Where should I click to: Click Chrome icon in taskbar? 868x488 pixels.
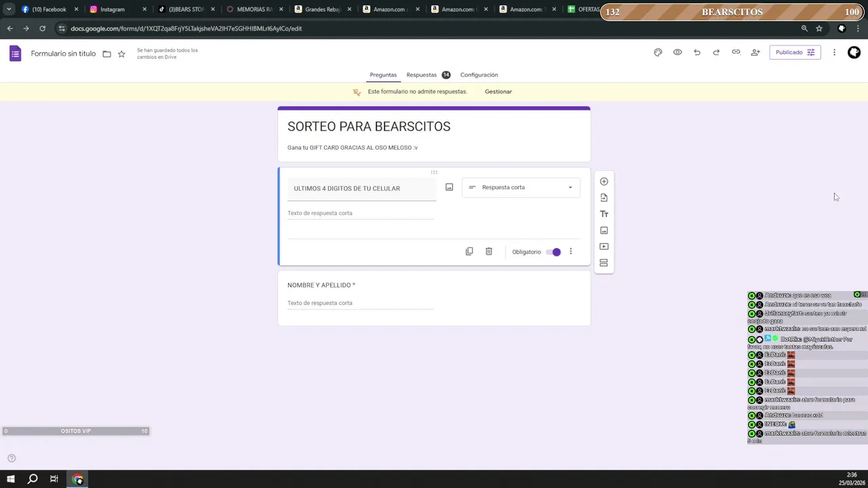coord(78,479)
